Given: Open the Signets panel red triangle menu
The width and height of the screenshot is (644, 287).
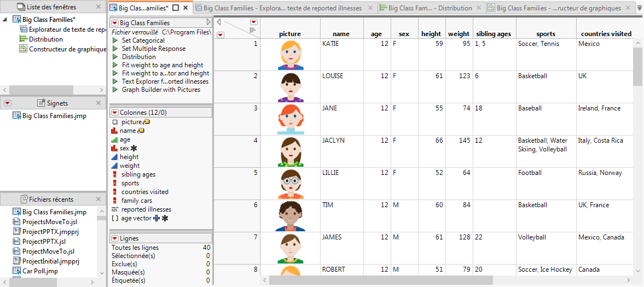Looking at the screenshot, I should [7, 103].
